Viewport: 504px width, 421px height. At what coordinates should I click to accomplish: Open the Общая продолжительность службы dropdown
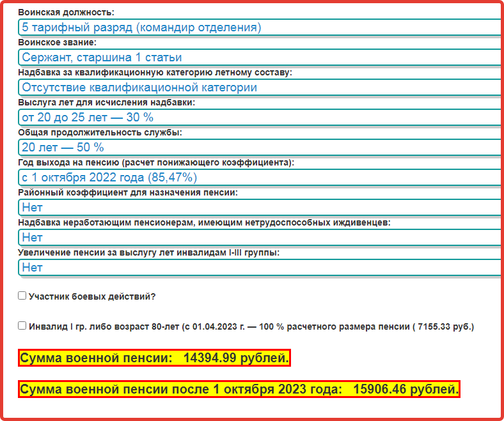tap(260, 148)
